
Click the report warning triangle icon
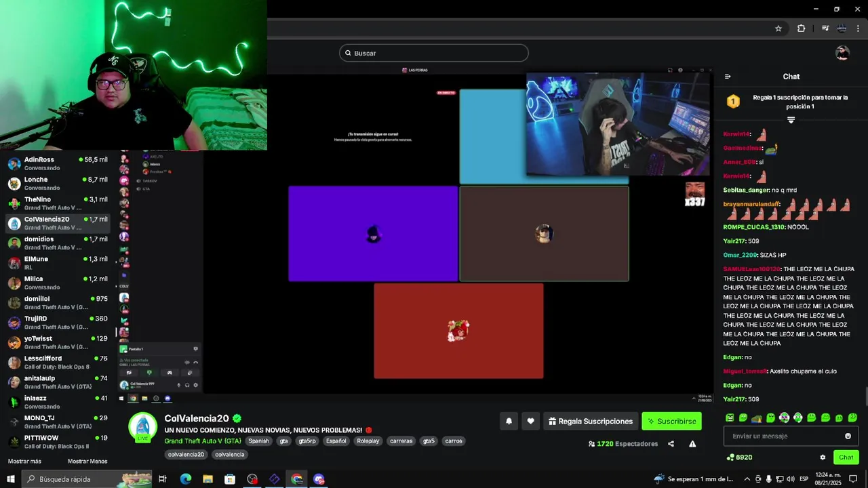pyautogui.click(x=692, y=444)
